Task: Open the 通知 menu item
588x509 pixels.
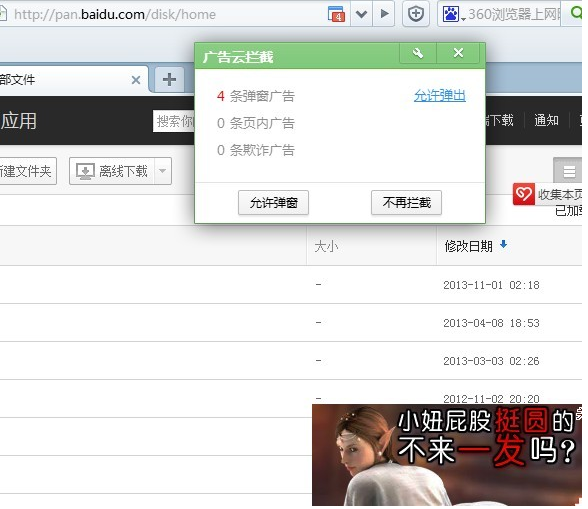Action: coord(546,120)
